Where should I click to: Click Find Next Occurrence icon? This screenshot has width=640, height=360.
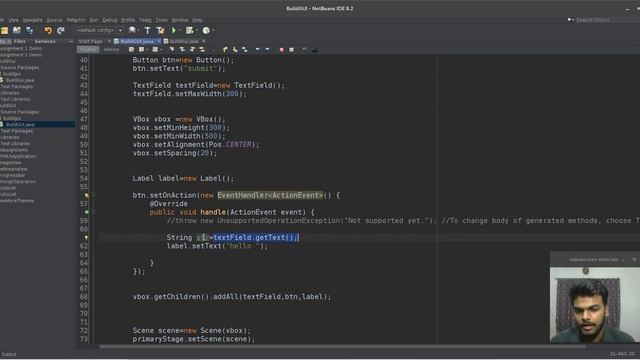[x=192, y=49]
